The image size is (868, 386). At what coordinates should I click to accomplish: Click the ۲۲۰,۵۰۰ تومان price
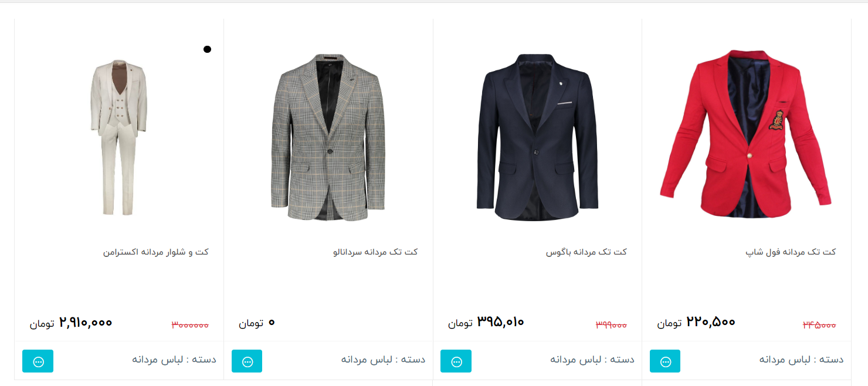696,322
